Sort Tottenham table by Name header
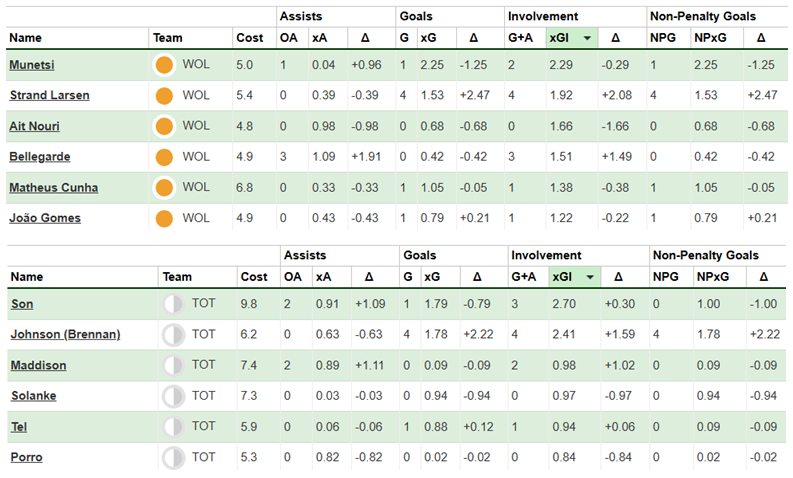 click(x=27, y=277)
